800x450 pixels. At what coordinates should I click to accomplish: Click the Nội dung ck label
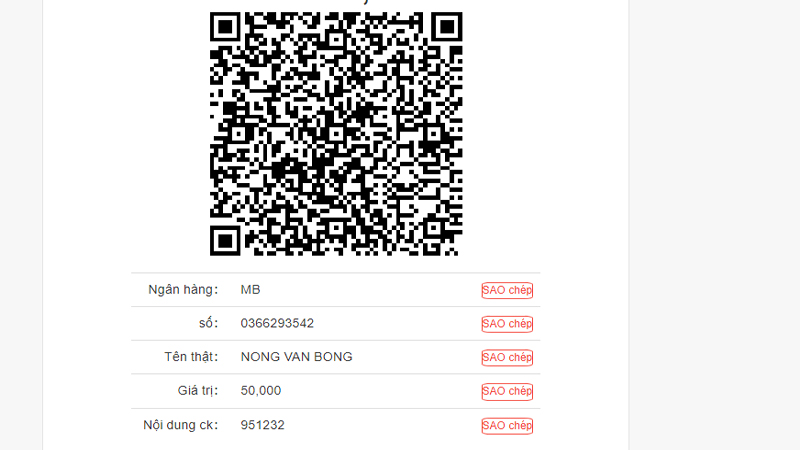tap(181, 425)
